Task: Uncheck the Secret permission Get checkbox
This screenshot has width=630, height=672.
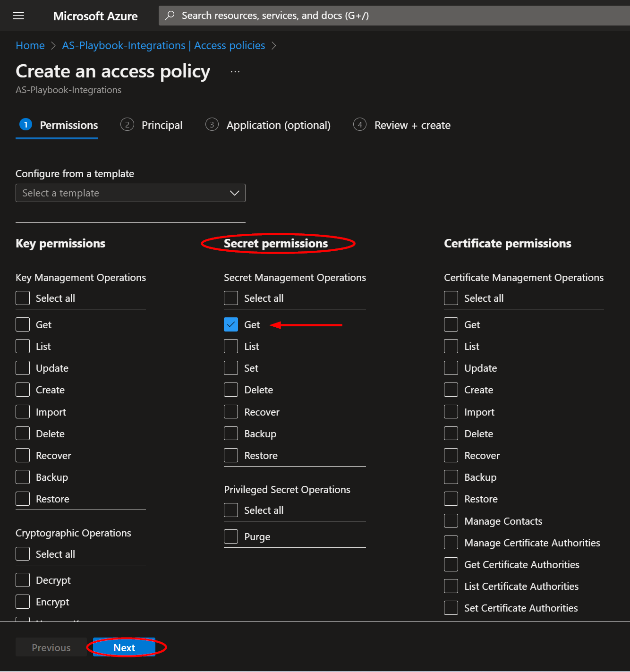Action: coord(231,324)
